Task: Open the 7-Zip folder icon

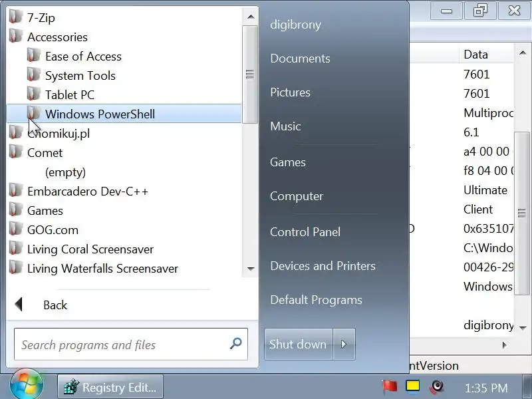Action: [15, 17]
